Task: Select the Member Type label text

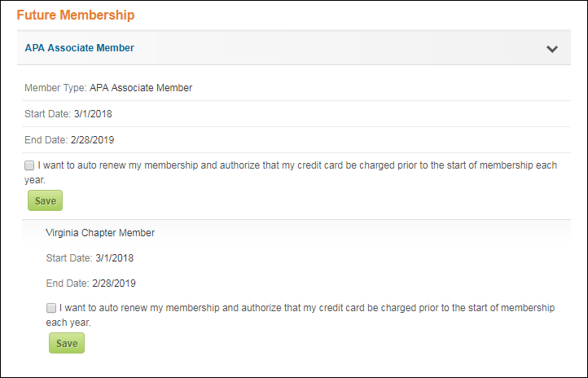Action: [55, 88]
